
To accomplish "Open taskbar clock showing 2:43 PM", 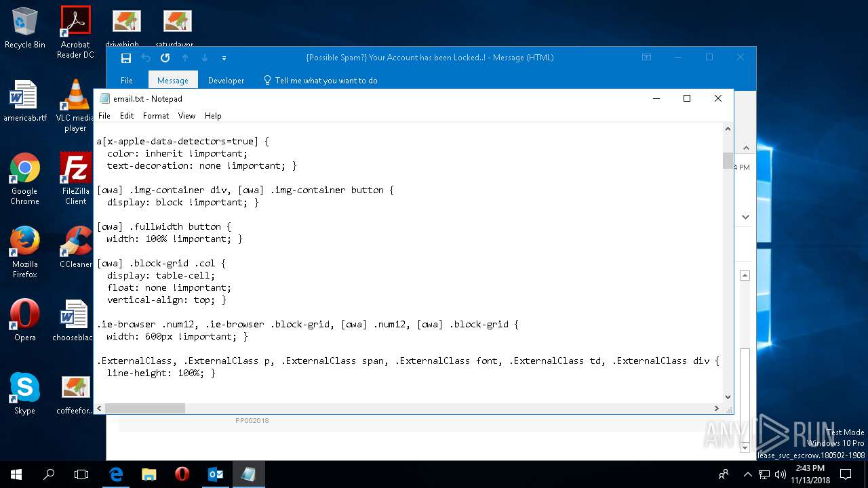I will coord(810,474).
